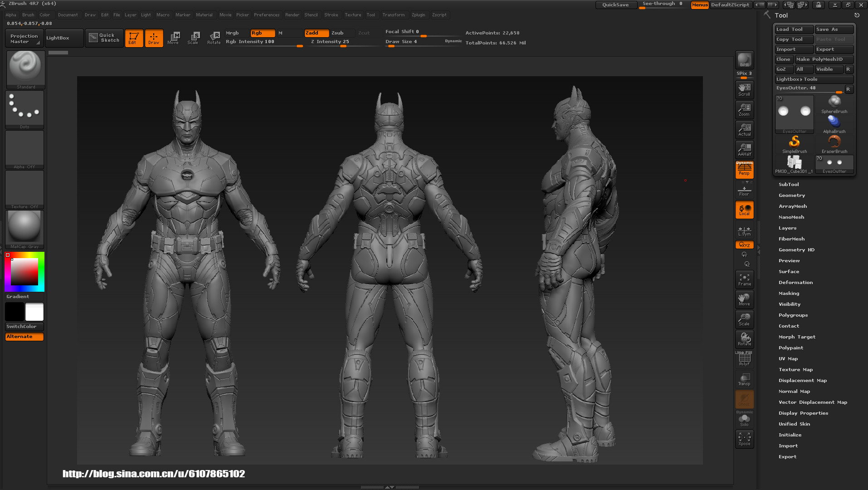Screen dimensions: 868x490
Task: Open the Texture Off selector
Action: tap(24, 190)
